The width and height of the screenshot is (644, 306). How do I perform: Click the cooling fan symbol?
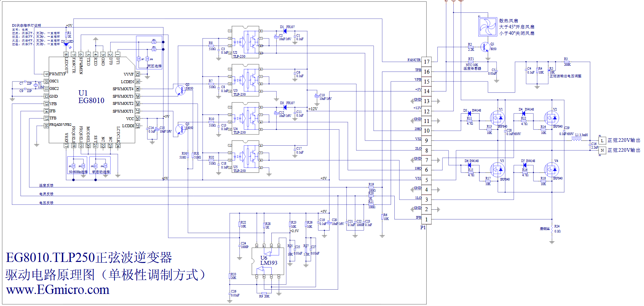(x=488, y=26)
